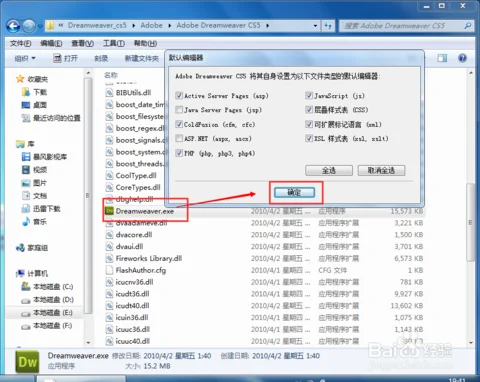Check Java Server Pages (jsp) checkbox
This screenshot has height=382, width=480.
(x=179, y=110)
